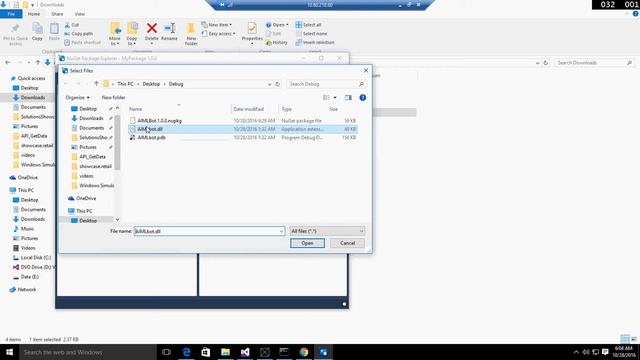This screenshot has height=360, width=640.
Task: Click the red Delete icon in ribbon
Action: click(x=152, y=28)
